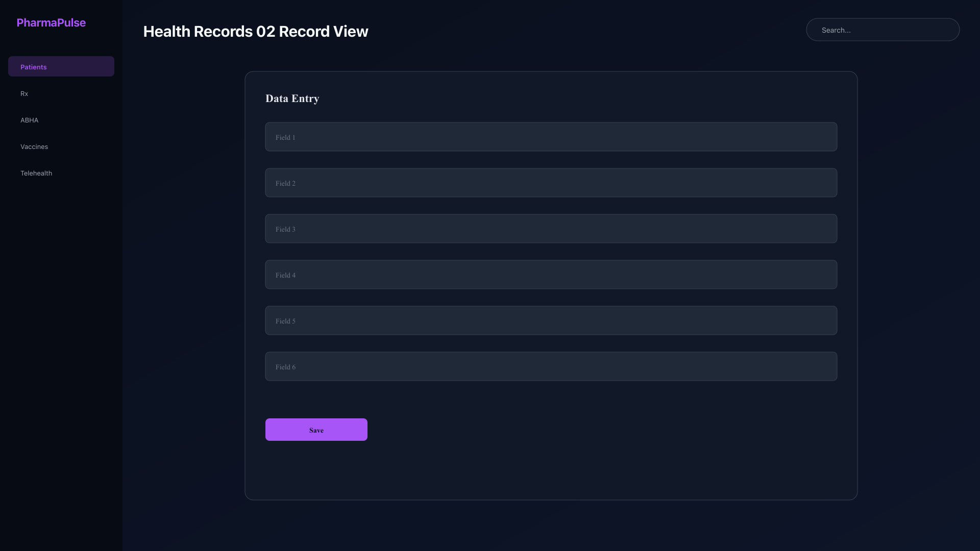Click empty card space beside Save button
The width and height of the screenshot is (980, 551).
602,430
